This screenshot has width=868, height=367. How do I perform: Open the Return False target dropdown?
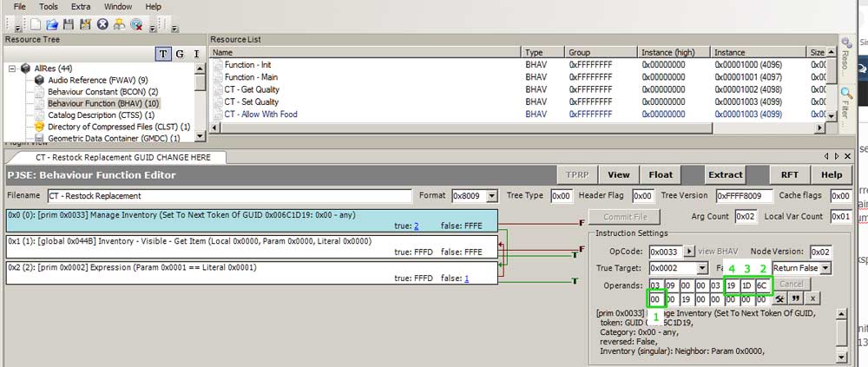tap(825, 268)
